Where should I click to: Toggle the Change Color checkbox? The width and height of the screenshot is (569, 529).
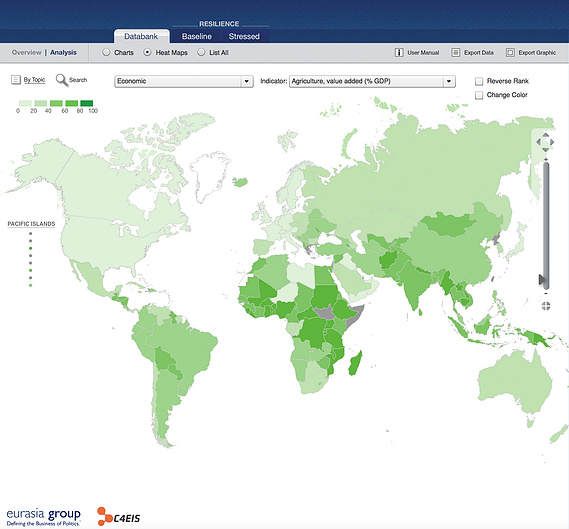pyautogui.click(x=479, y=95)
